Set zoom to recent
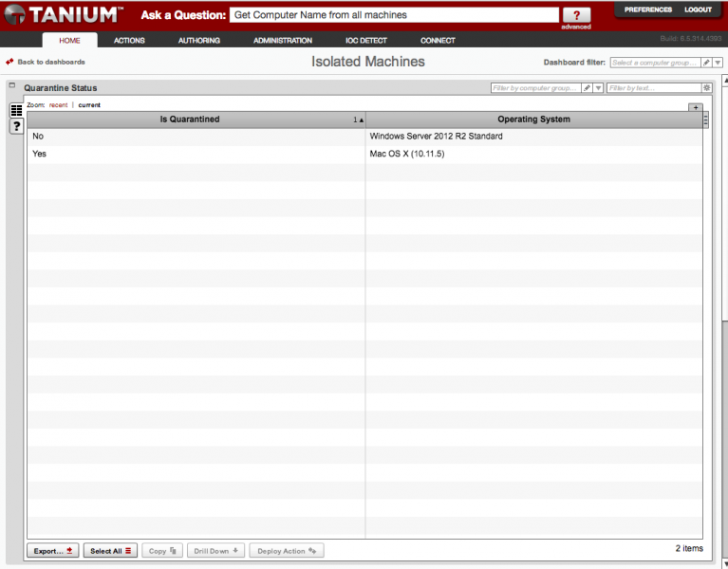728x569 pixels. click(59, 105)
